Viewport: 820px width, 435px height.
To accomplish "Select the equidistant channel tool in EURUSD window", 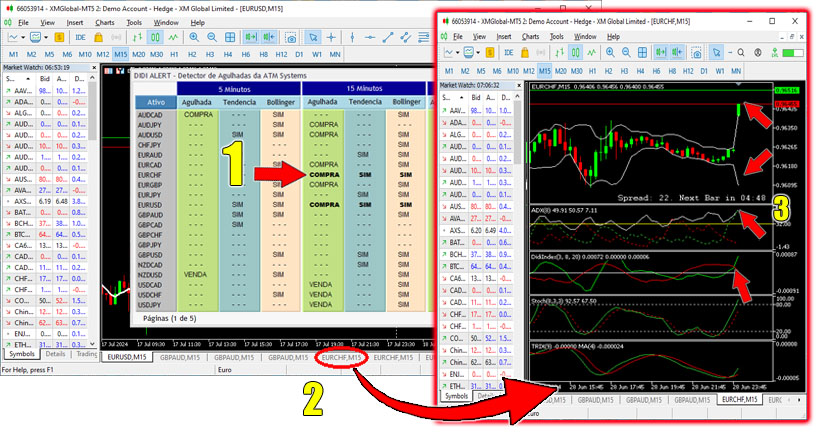I will click(x=405, y=37).
